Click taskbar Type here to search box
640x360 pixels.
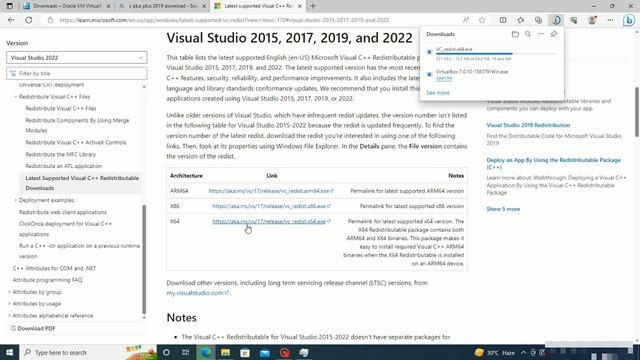[88, 352]
